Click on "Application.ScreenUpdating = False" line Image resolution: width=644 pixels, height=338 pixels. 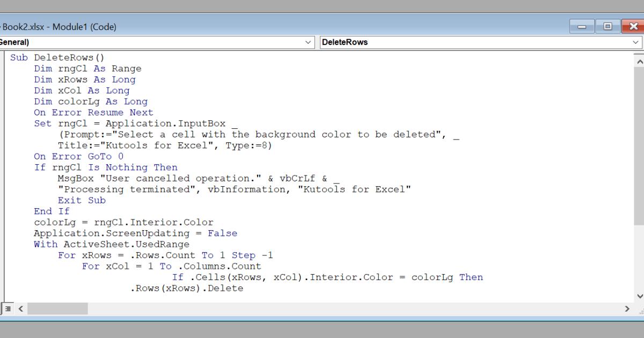tap(135, 233)
